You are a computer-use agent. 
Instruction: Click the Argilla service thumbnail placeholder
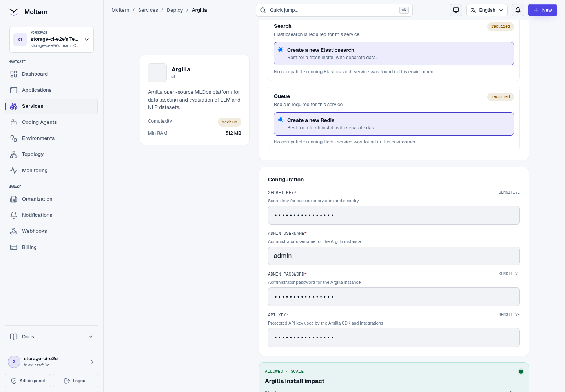click(157, 73)
